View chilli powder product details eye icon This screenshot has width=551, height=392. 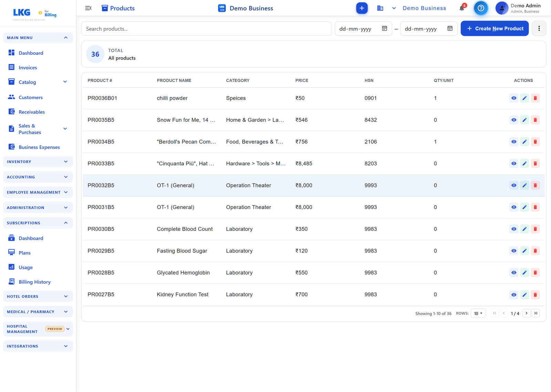(x=514, y=98)
